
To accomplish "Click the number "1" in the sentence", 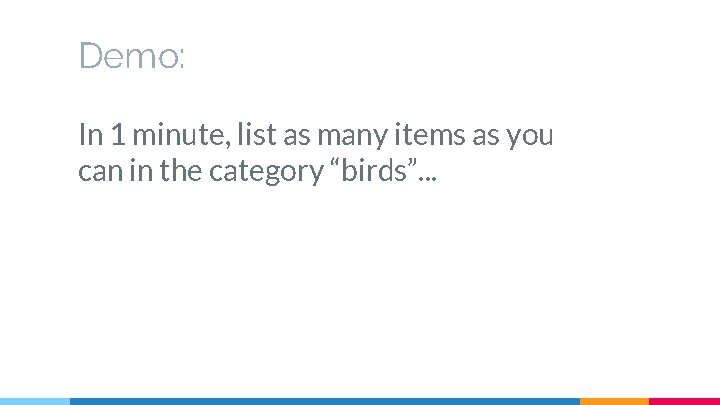I will [x=118, y=135].
